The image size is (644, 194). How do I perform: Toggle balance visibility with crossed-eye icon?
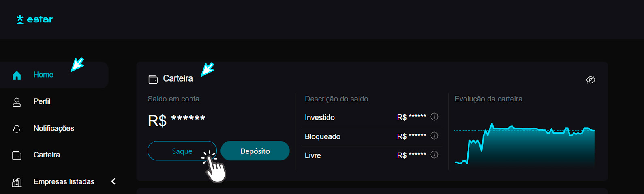[x=591, y=80]
